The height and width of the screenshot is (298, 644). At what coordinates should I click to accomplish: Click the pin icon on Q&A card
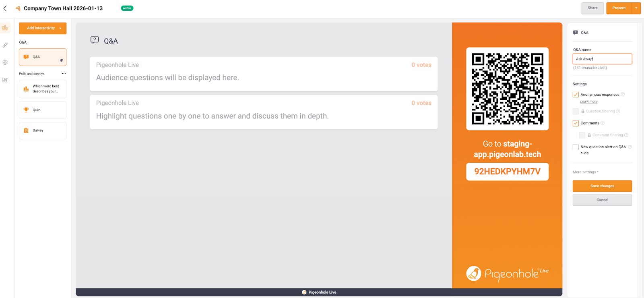point(61,60)
